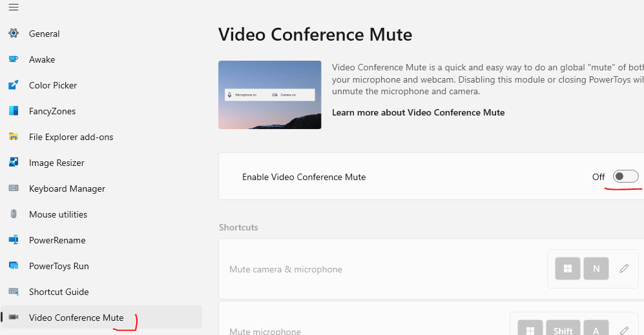Go to PowerToys Run settings
Screen dimensions: 644x335
(x=59, y=266)
